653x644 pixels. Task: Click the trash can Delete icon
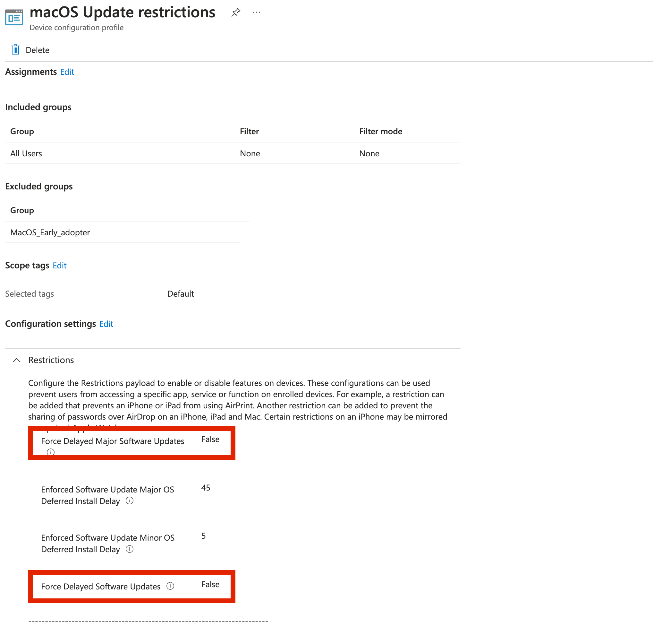15,50
